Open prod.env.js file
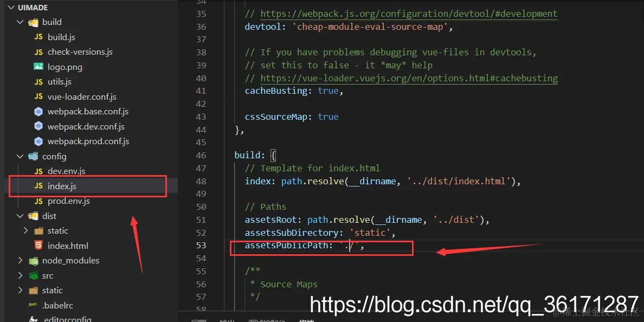This screenshot has width=644, height=322. point(69,201)
